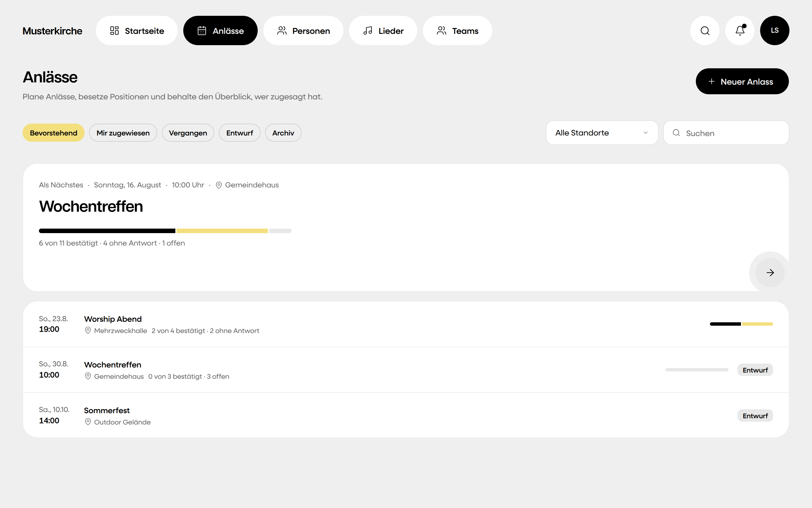Open notifications bell icon
Screen dimensions: 812x508
coord(740,30)
